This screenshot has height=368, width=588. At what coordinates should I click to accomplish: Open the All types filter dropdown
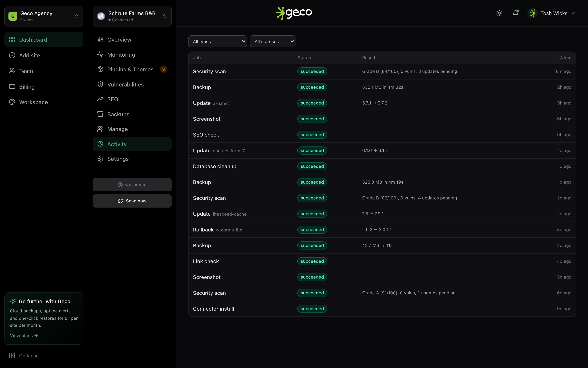point(217,41)
